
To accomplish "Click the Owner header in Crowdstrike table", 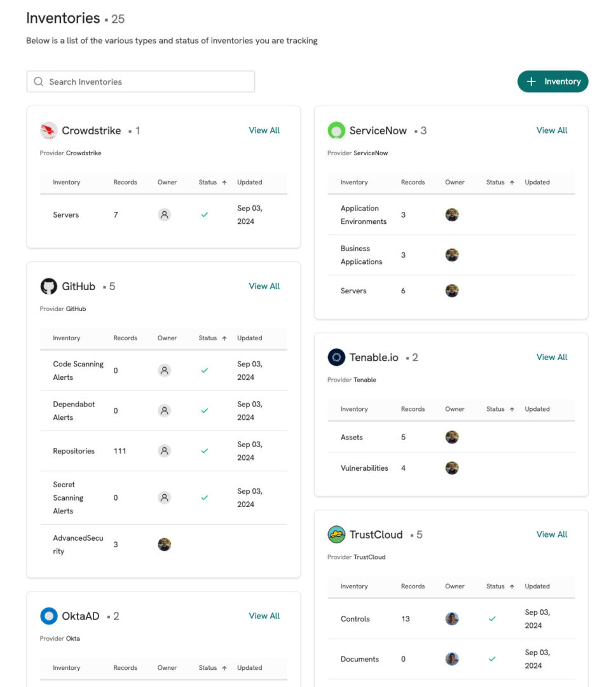I will [167, 183].
